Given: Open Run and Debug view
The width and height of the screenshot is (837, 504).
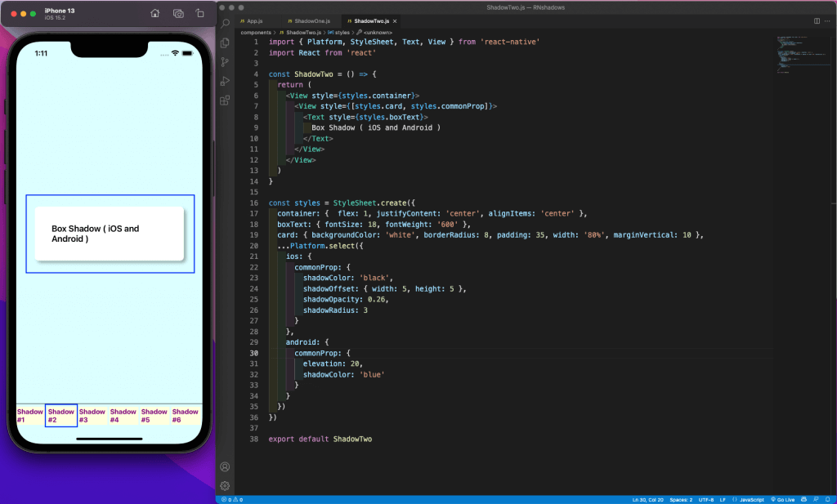Looking at the screenshot, I should (x=226, y=81).
